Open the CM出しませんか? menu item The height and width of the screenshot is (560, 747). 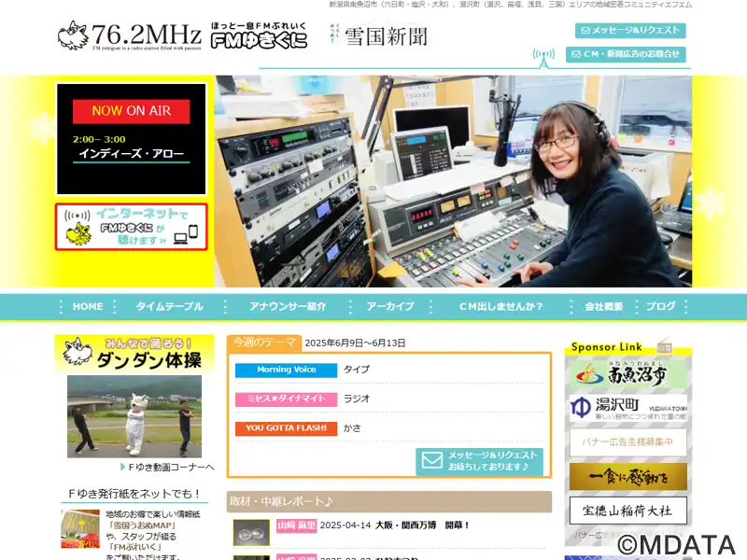[x=500, y=307]
